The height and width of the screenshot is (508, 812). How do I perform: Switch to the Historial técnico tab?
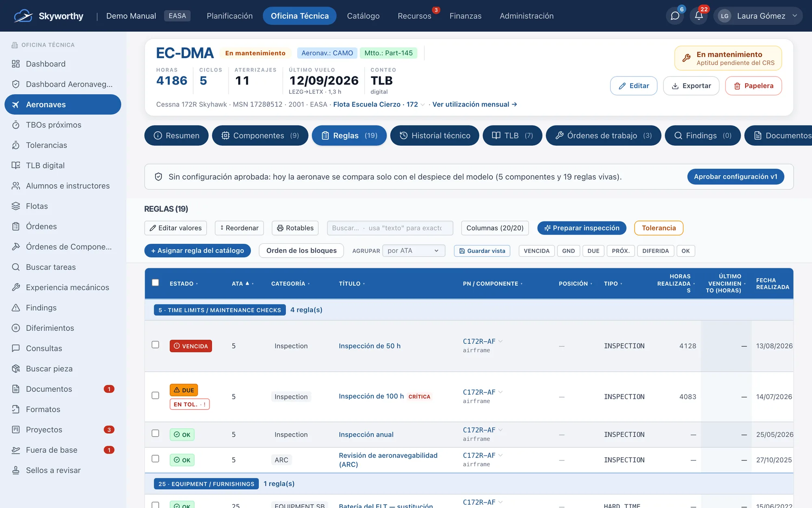click(434, 135)
